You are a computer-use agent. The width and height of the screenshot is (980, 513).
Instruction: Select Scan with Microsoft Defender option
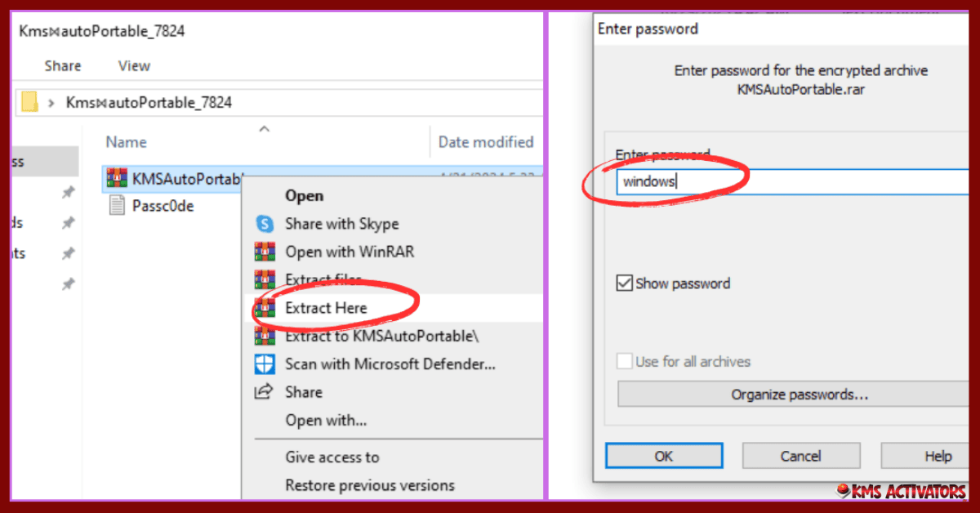tap(390, 364)
